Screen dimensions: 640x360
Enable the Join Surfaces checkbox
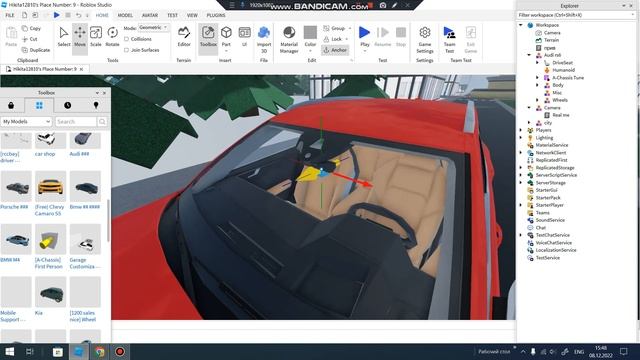coord(127,50)
